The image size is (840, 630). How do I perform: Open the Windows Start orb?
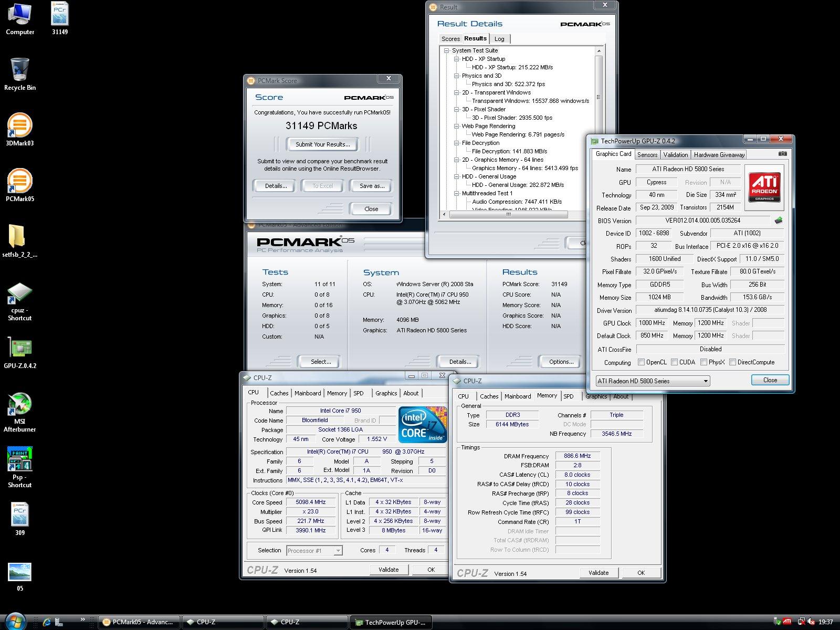pyautogui.click(x=14, y=622)
